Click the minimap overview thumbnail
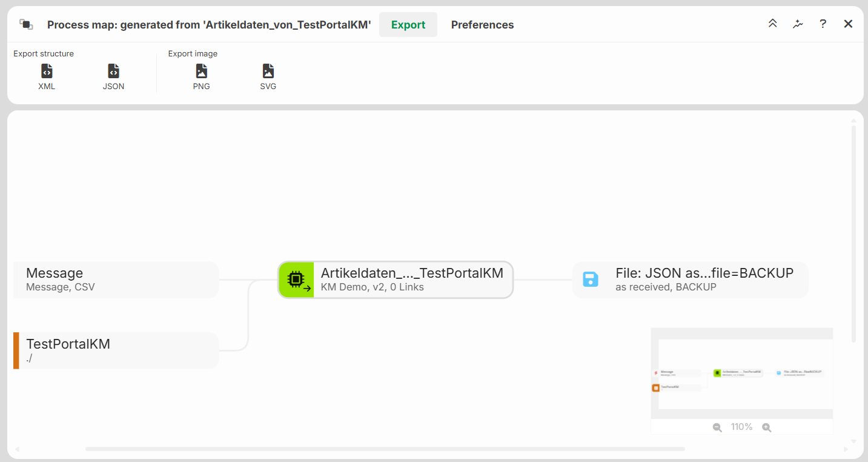This screenshot has height=462, width=868. pos(742,373)
